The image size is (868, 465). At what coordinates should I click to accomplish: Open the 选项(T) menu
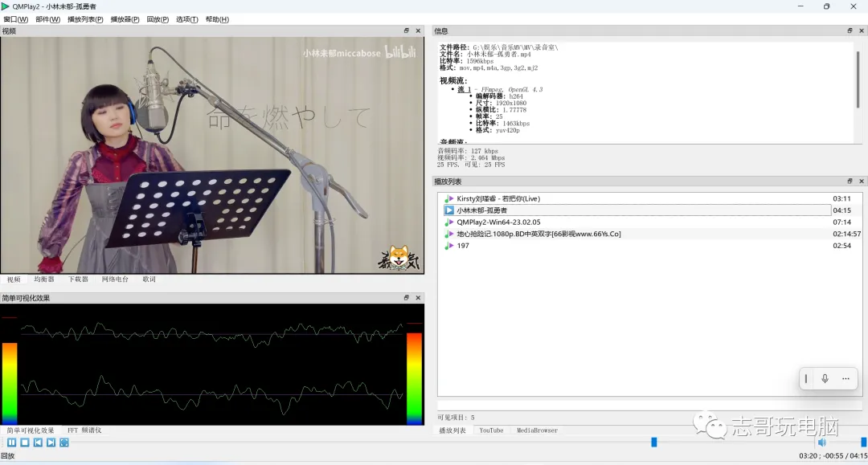[186, 19]
